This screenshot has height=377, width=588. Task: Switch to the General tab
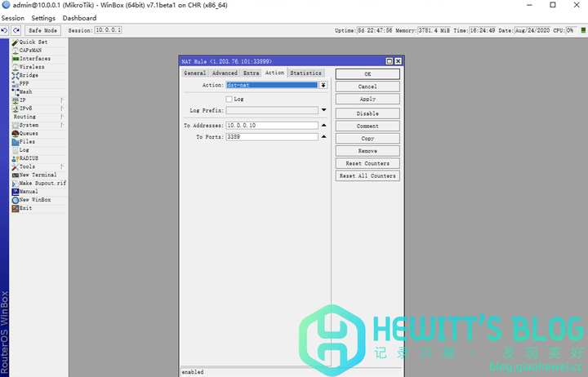click(x=194, y=73)
